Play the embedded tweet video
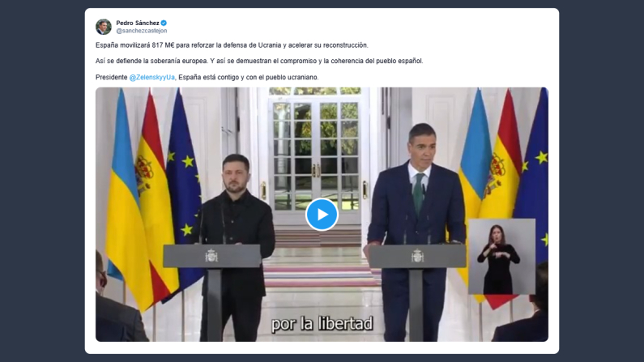 pos(322,215)
